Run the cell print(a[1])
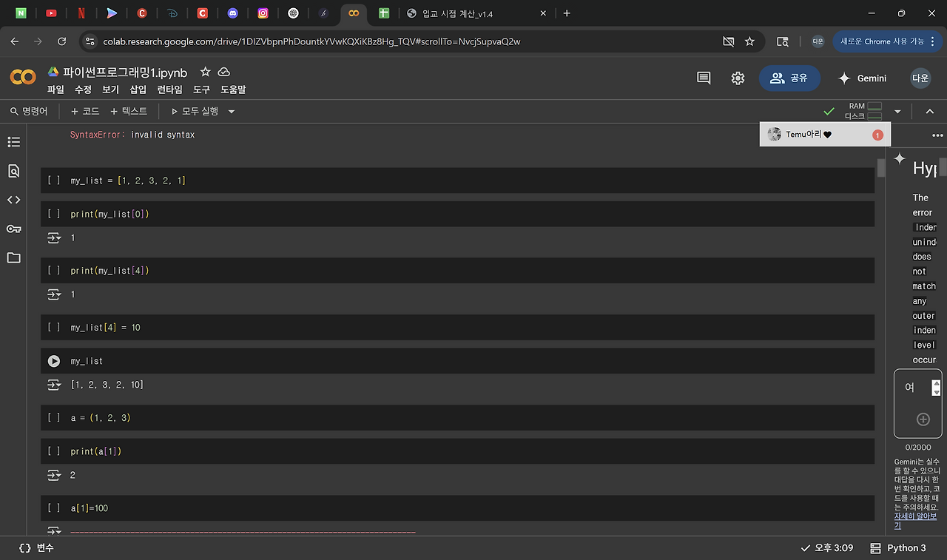This screenshot has width=947, height=560. [x=54, y=451]
